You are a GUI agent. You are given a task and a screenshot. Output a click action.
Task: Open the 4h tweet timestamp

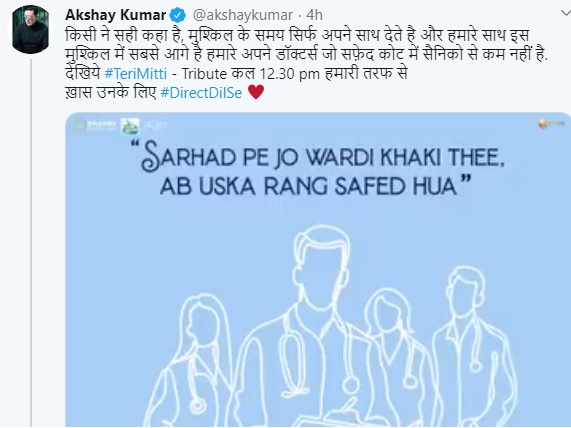[314, 15]
